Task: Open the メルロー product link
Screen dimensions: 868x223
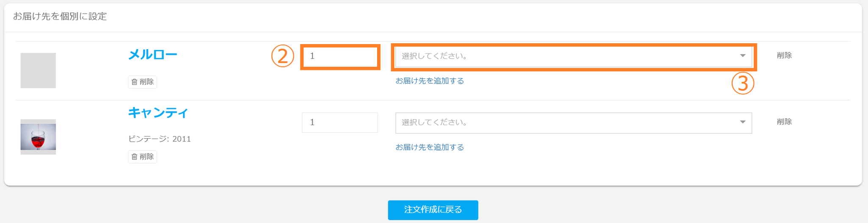Action: (x=153, y=55)
